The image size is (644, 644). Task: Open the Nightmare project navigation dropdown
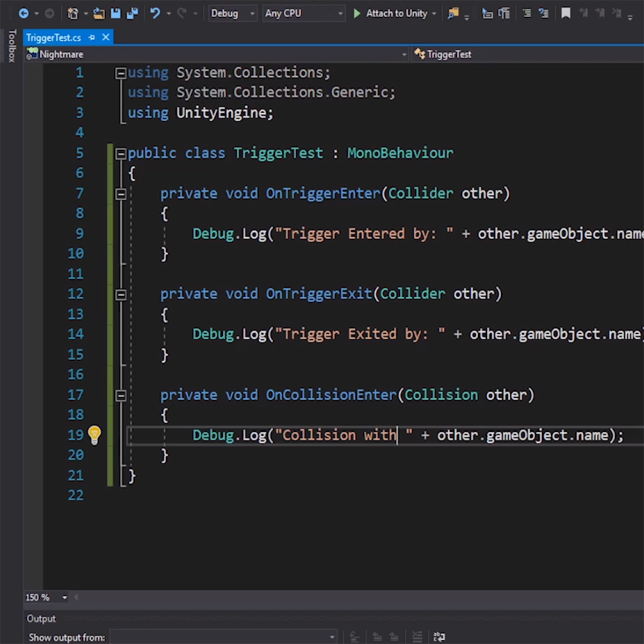(x=405, y=54)
